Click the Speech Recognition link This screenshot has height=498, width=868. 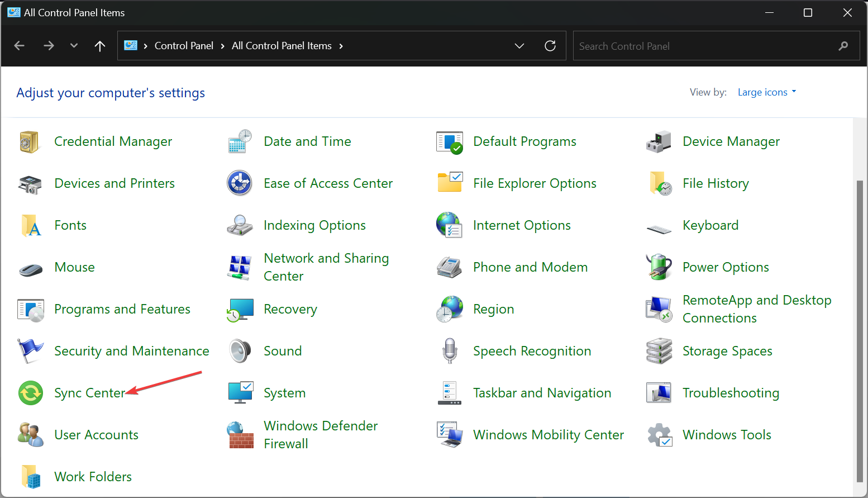(532, 351)
